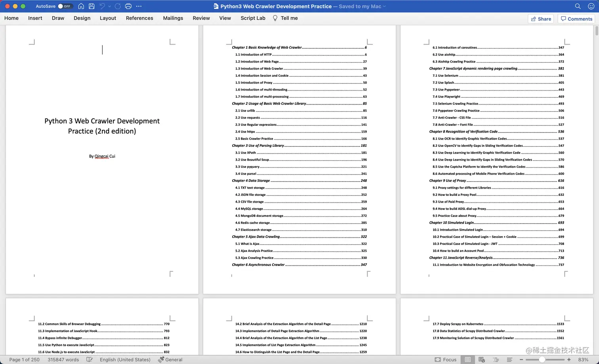
Task: Switch to Draft view icon
Action: point(509,360)
